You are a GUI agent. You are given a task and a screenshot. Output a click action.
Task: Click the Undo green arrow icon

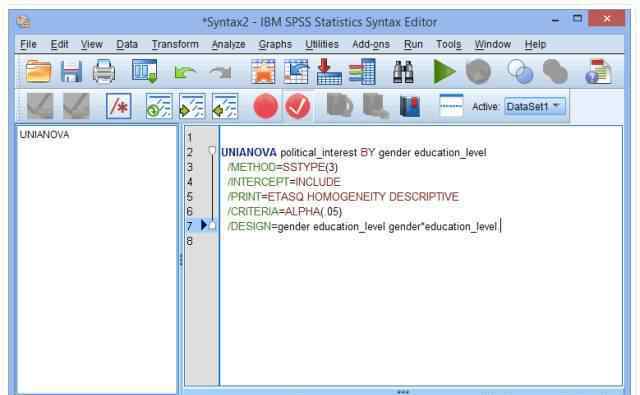tap(184, 73)
